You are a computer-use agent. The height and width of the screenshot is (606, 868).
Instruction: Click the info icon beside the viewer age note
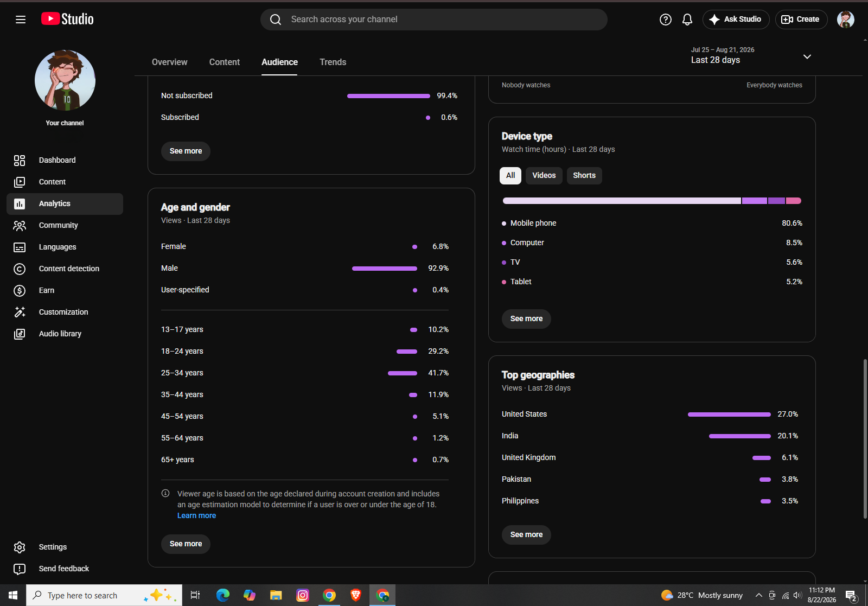pos(165,493)
